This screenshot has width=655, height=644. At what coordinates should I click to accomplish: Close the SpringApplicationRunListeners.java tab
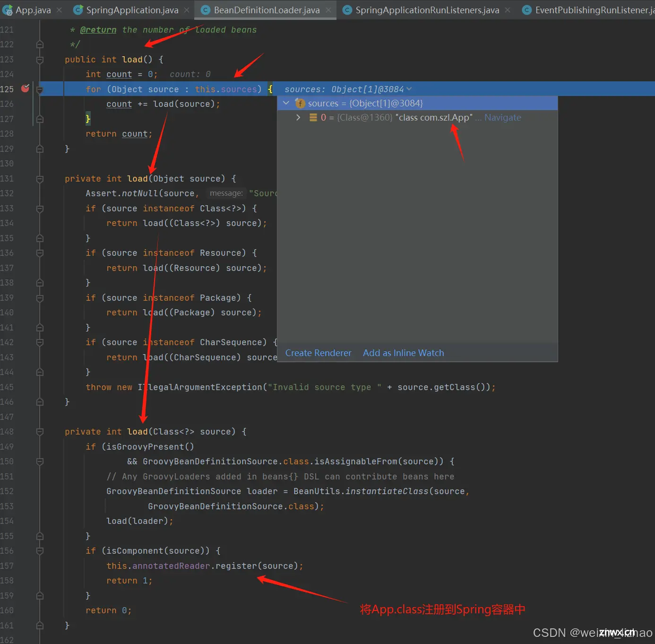508,10
